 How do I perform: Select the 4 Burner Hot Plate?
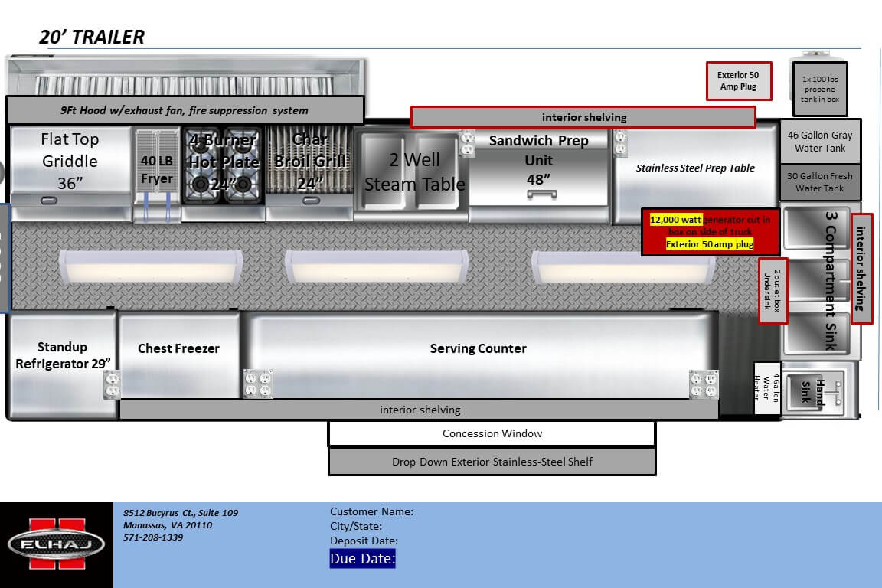(x=224, y=162)
